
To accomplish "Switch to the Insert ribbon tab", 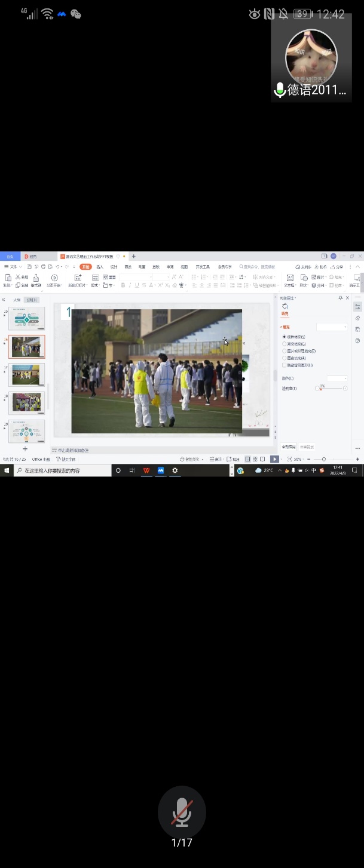I will pyautogui.click(x=100, y=267).
